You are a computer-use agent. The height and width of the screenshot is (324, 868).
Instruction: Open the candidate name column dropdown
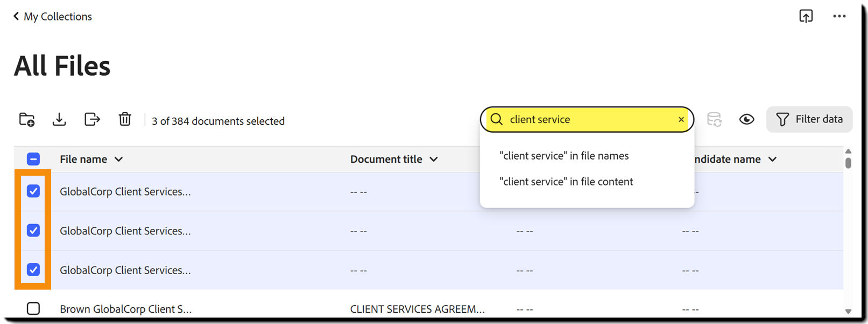772,159
